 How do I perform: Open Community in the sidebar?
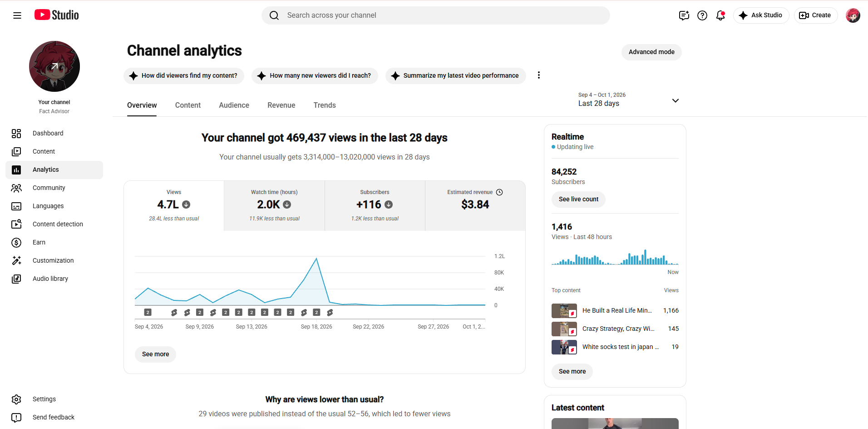pos(54,188)
